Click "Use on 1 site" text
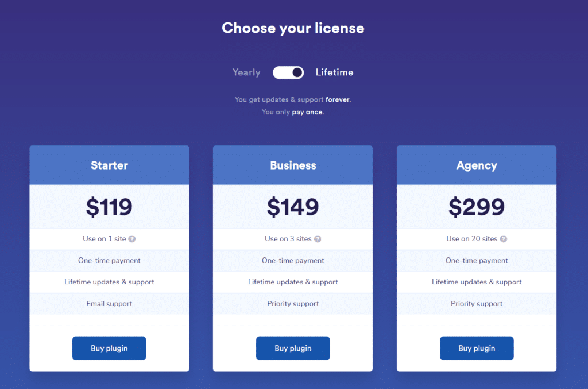The image size is (588, 389). (105, 239)
